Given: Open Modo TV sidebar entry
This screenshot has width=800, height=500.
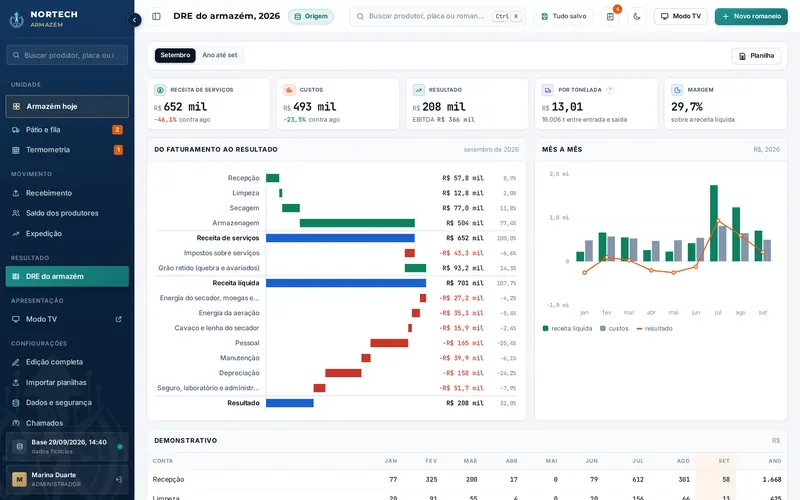Looking at the screenshot, I should click(x=67, y=319).
